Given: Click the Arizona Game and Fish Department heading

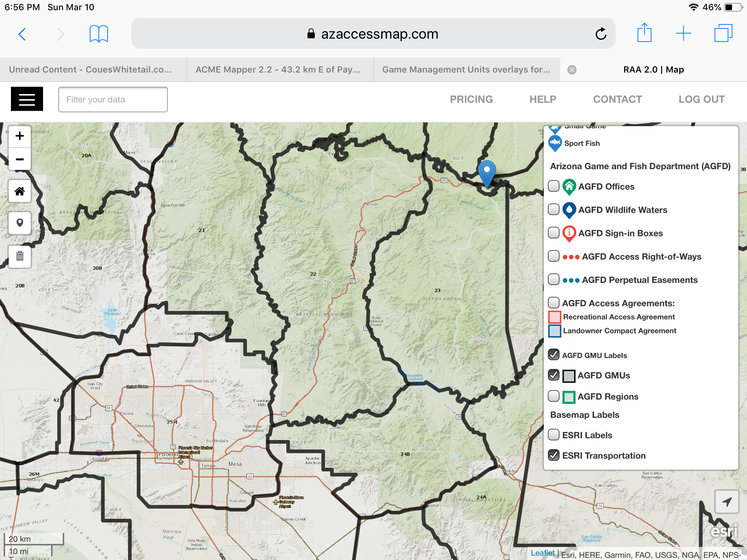Looking at the screenshot, I should tap(640, 166).
